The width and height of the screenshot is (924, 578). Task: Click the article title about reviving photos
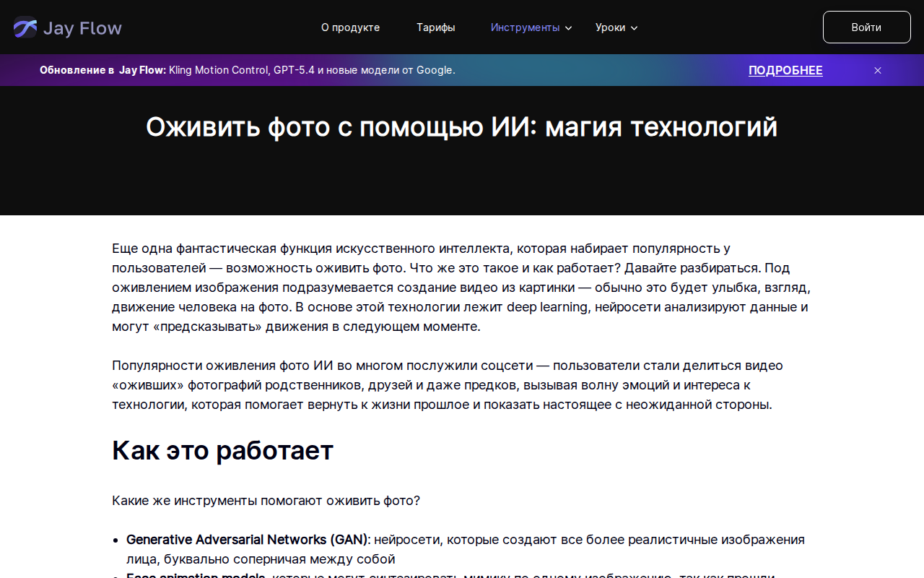point(462,126)
